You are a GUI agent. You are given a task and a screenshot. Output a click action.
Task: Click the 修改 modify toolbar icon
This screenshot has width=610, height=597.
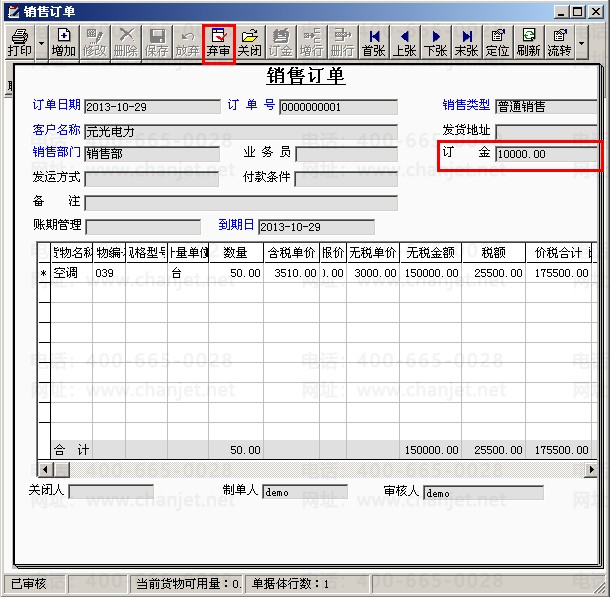coord(95,42)
